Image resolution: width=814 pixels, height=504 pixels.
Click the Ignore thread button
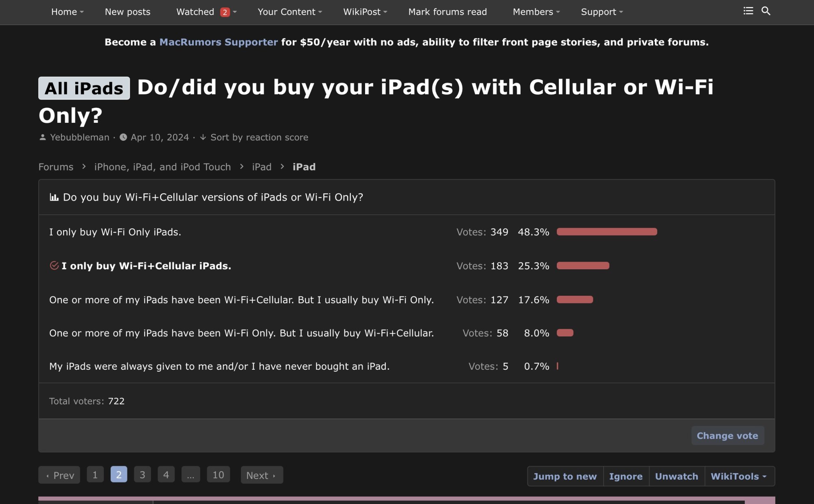626,476
